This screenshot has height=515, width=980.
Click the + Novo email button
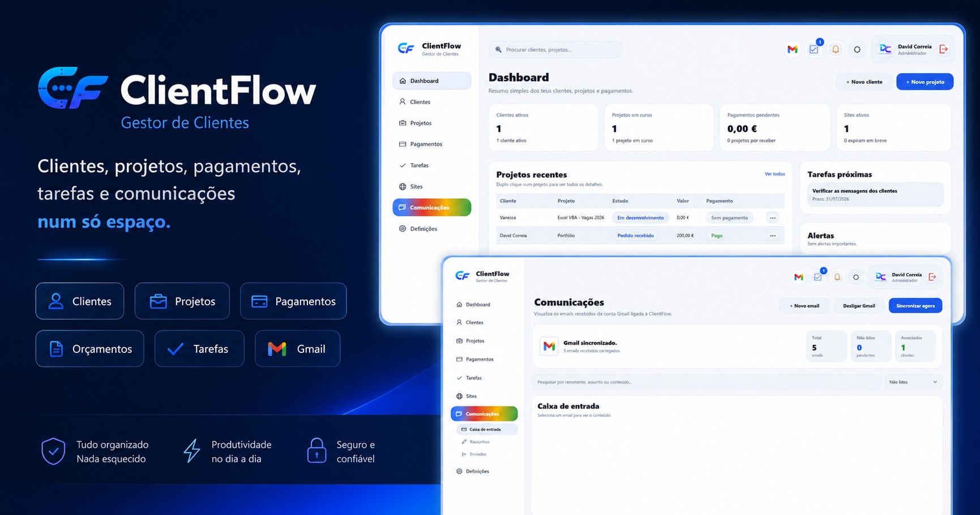tap(804, 306)
